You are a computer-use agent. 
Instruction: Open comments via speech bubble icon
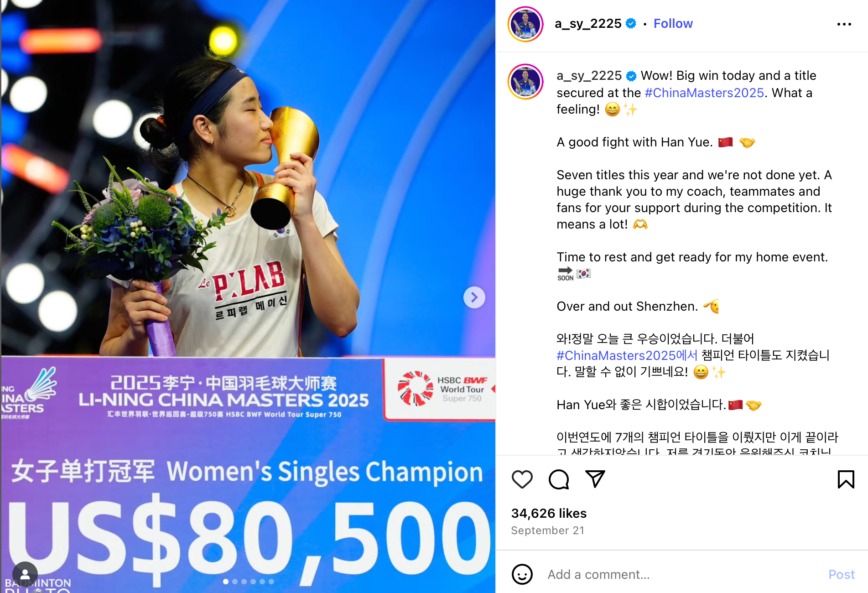tap(559, 479)
